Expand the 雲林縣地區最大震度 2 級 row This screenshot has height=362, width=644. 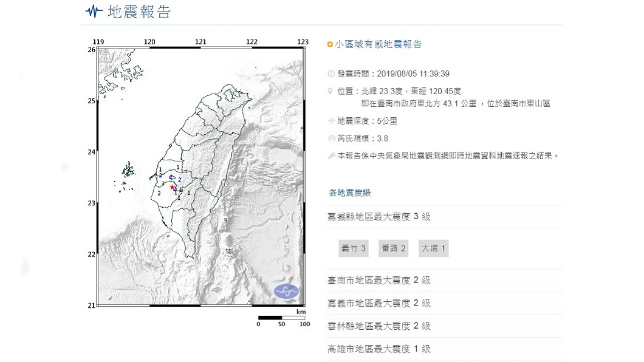(x=445, y=326)
